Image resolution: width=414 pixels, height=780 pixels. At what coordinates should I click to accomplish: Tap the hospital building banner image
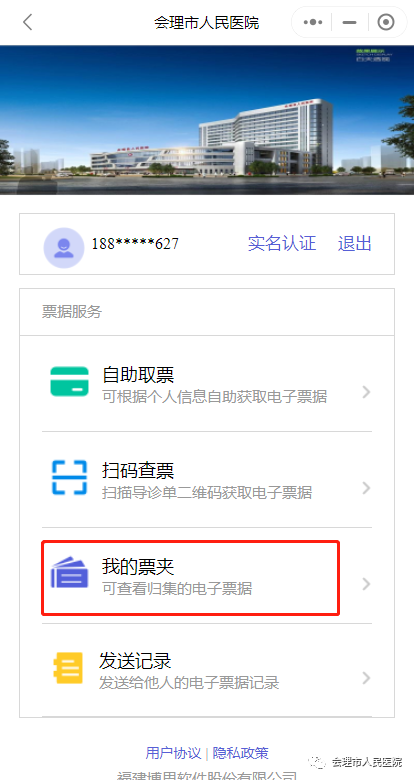[x=207, y=120]
